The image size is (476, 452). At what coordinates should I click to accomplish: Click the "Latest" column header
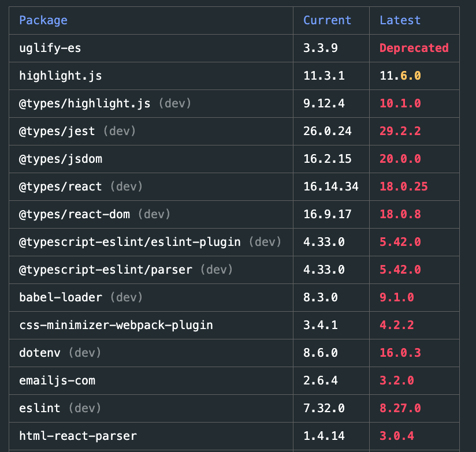400,20
